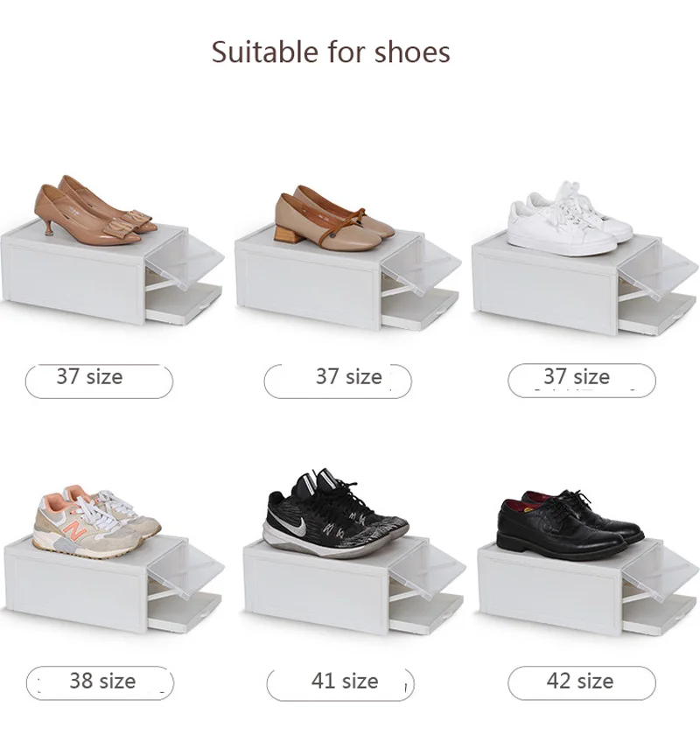Click the black Nike sneakers

click(x=335, y=513)
